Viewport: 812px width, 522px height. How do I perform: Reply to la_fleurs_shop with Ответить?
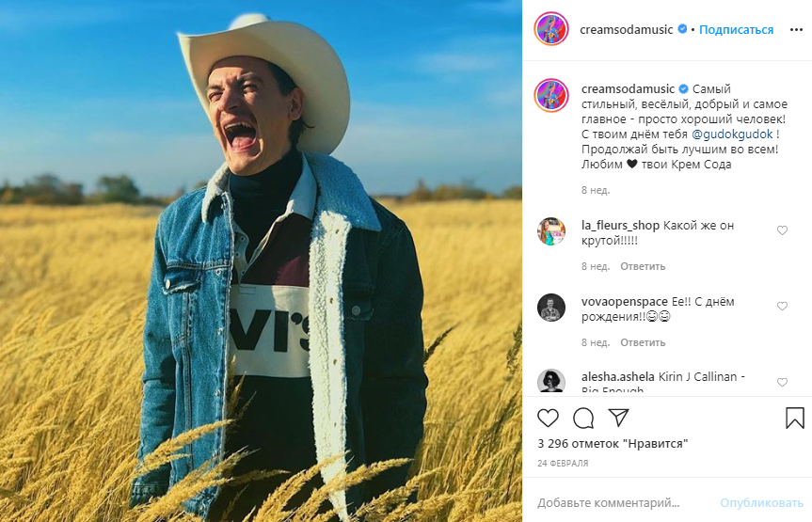tap(643, 266)
